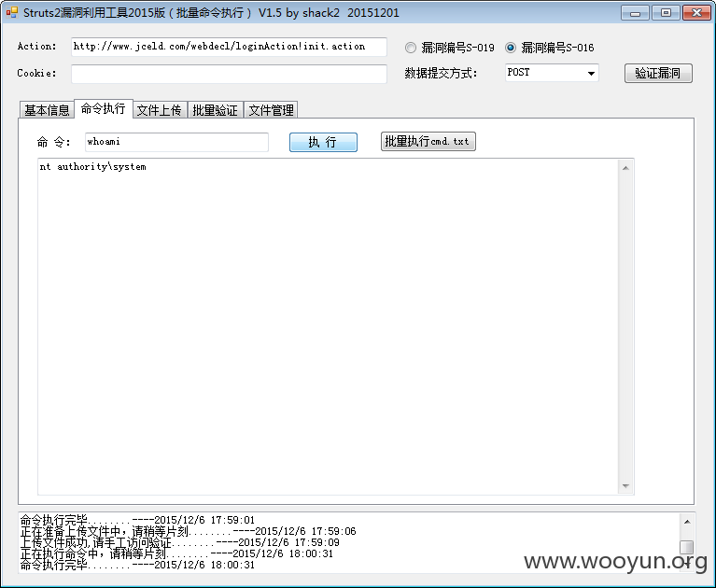Open the 批量验证 tab
This screenshot has height=588, width=716.
pos(215,110)
